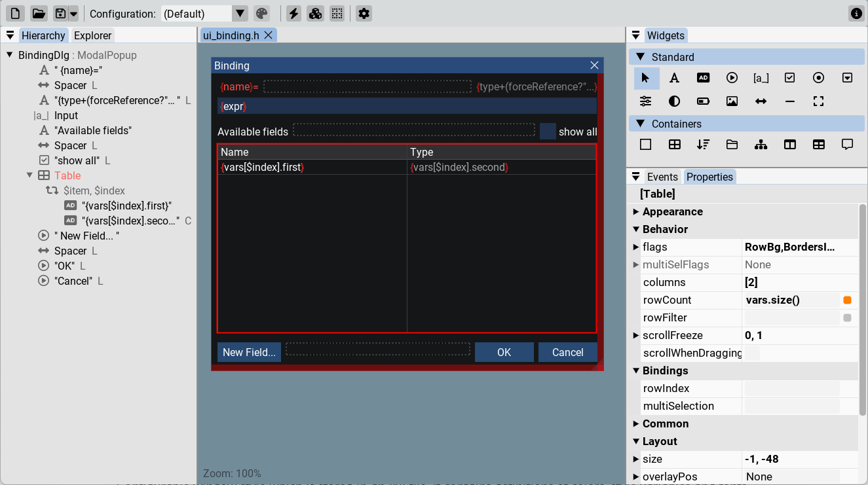Open the settings gear in toolbar
Image resolution: width=868 pixels, height=485 pixels.
point(364,14)
